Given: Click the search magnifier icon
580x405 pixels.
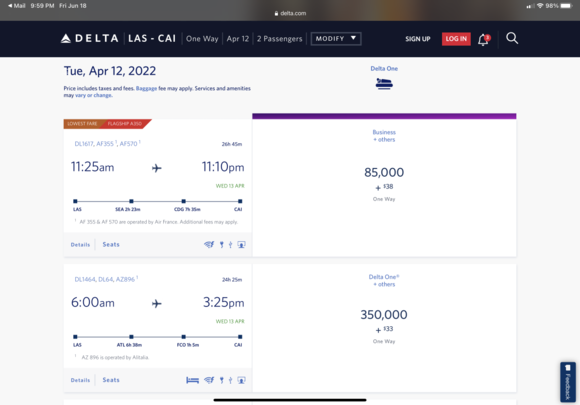Looking at the screenshot, I should click(512, 38).
